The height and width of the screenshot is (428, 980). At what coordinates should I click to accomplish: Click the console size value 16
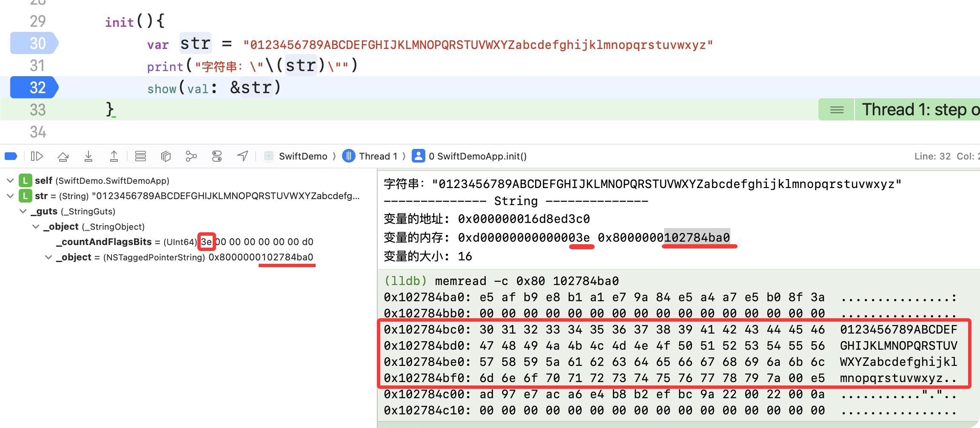pyautogui.click(x=465, y=257)
